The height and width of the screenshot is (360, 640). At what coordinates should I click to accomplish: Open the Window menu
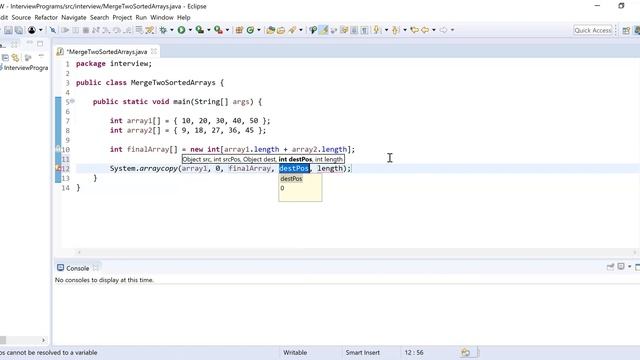[162, 18]
